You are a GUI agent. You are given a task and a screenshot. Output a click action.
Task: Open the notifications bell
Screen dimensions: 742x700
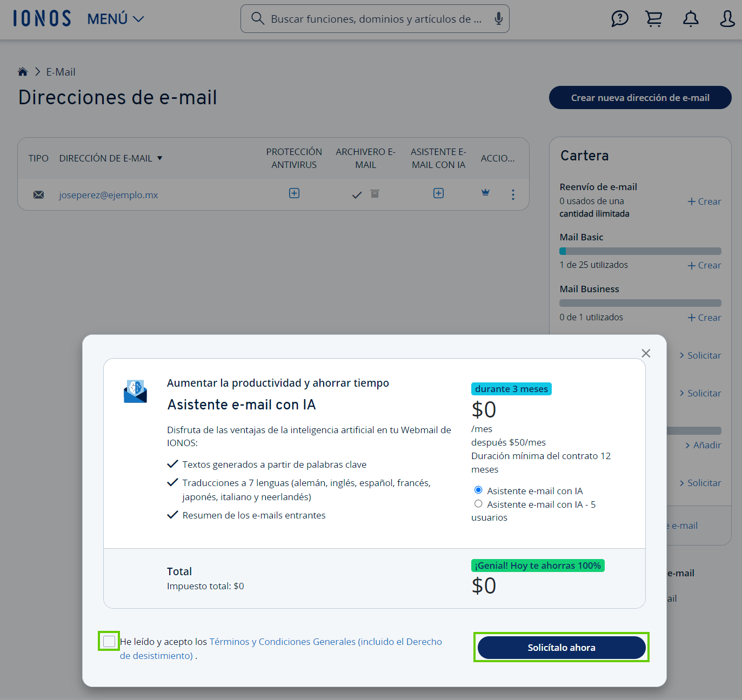coord(691,19)
